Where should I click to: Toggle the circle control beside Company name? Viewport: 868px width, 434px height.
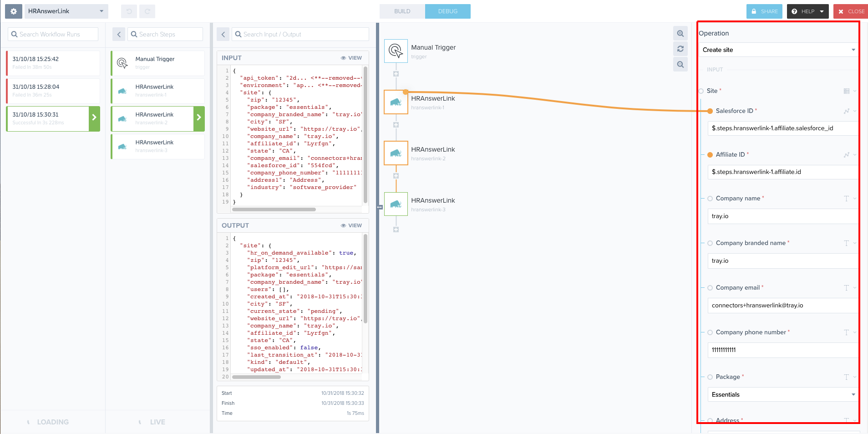pyautogui.click(x=710, y=198)
